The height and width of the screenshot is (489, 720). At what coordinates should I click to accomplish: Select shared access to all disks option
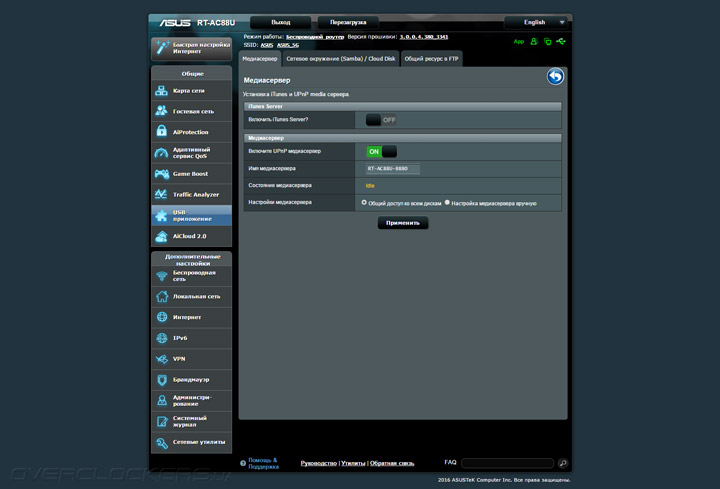(x=364, y=202)
